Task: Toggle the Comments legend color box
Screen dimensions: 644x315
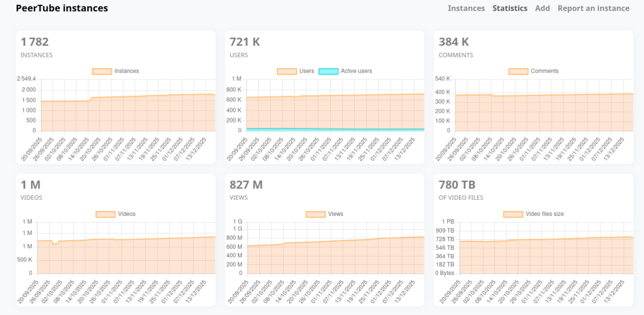Action: (x=518, y=72)
